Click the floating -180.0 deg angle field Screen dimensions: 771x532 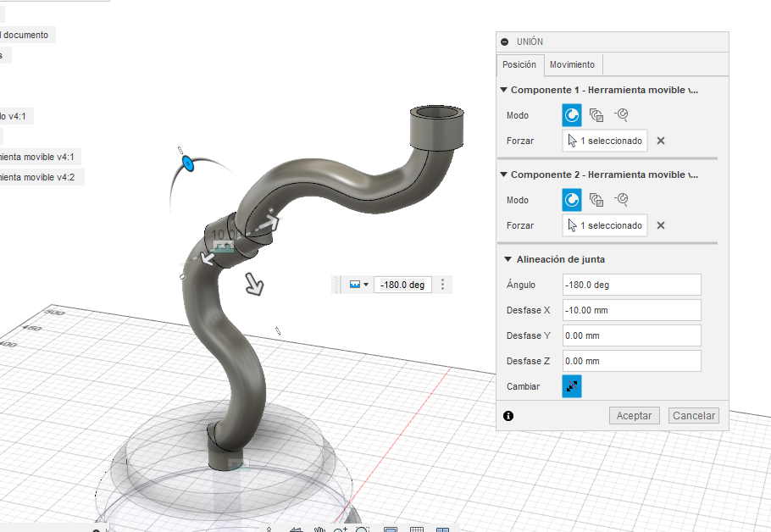click(x=402, y=285)
